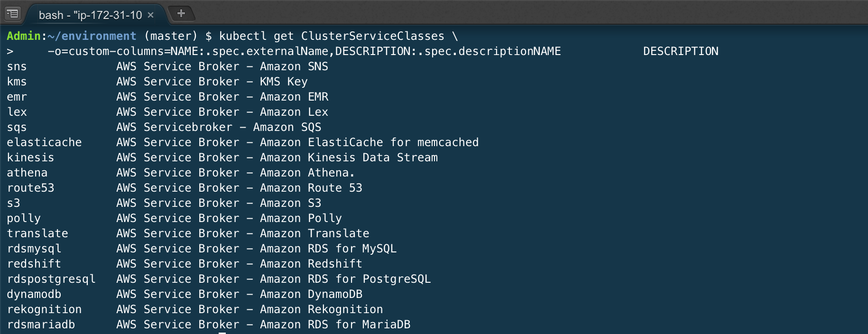868x334 pixels.
Task: Click the NAME column header text
Action: (538, 51)
